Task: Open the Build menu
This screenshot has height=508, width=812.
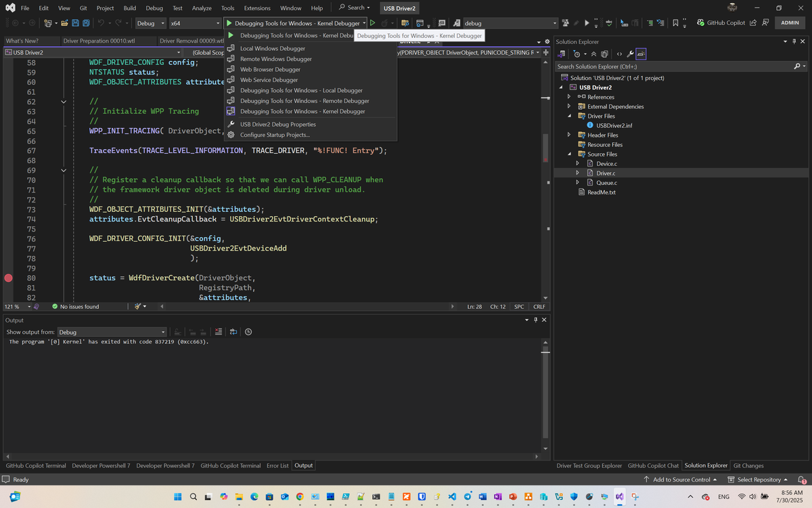Action: [130, 8]
